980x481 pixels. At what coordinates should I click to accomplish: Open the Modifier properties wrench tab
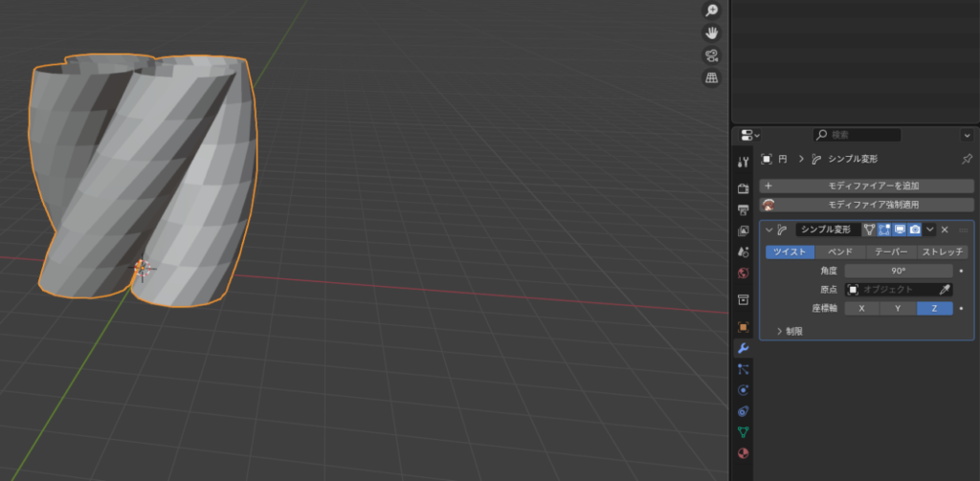pos(744,348)
